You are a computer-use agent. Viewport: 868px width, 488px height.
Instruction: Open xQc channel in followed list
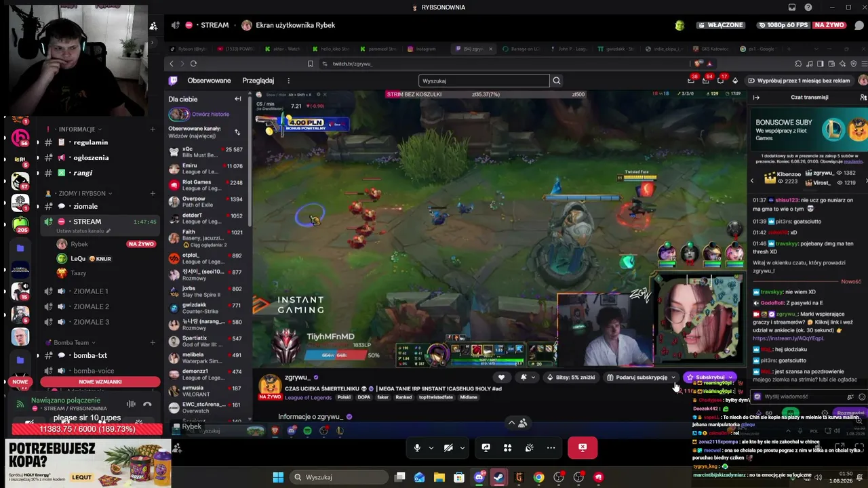[206, 152]
